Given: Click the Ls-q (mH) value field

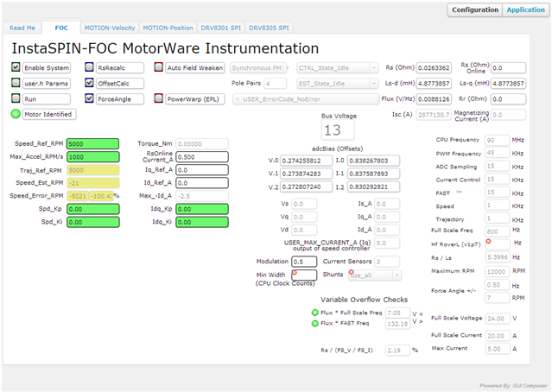Looking at the screenshot, I should pyautogui.click(x=508, y=84).
